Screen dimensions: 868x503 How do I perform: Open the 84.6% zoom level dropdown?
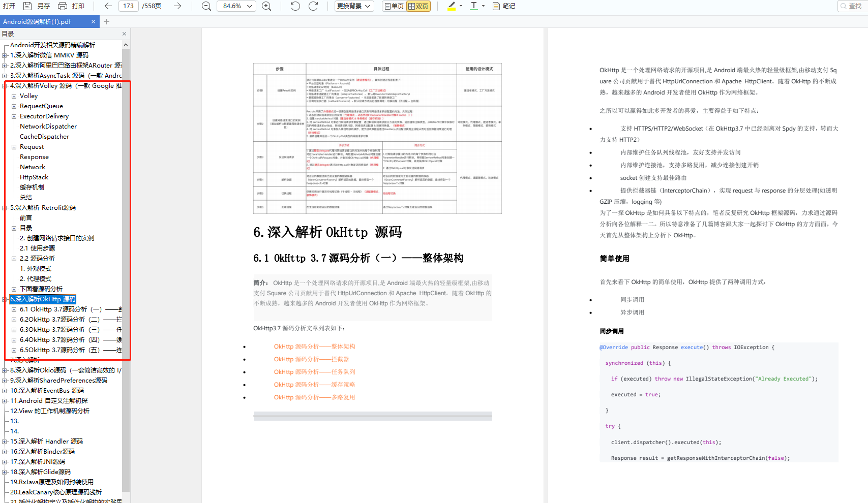(x=236, y=6)
